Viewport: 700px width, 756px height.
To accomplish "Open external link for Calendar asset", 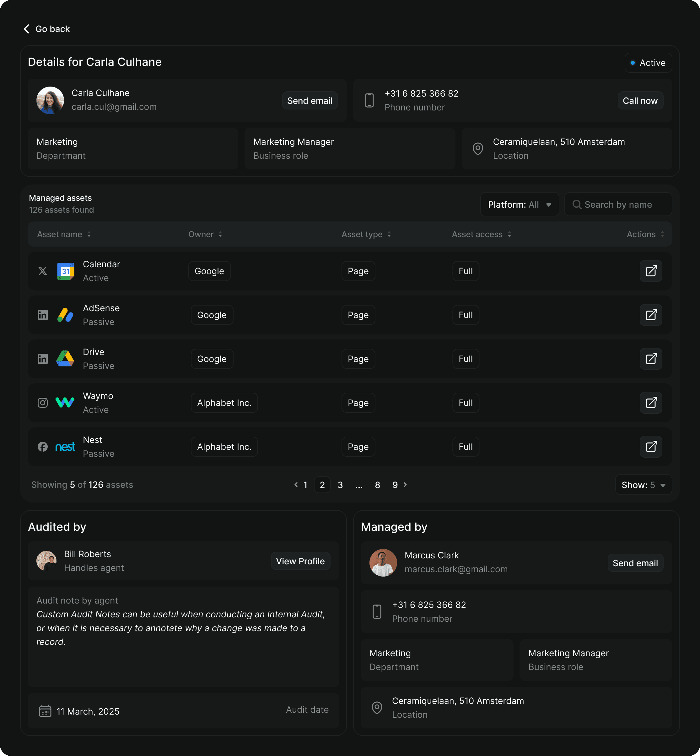I will coord(651,271).
